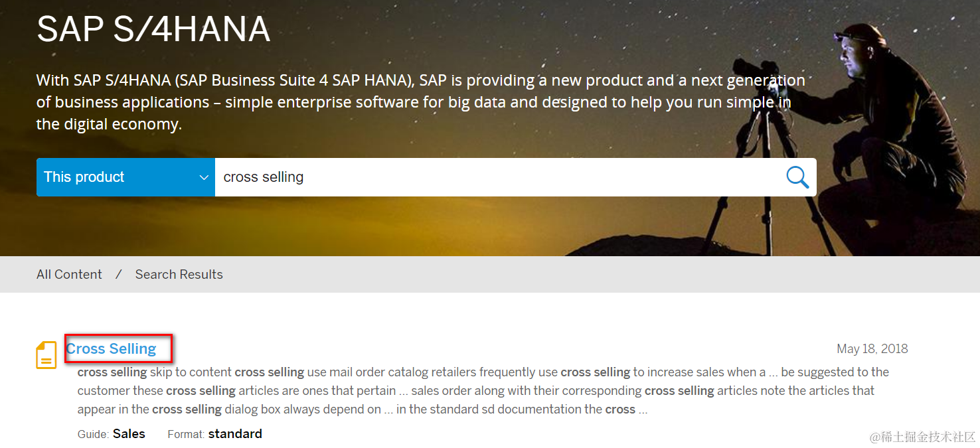Click the "Format:" label under the result

(186, 435)
